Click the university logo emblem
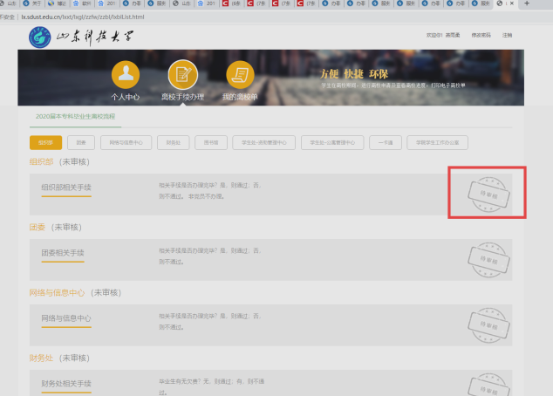 pyautogui.click(x=40, y=37)
